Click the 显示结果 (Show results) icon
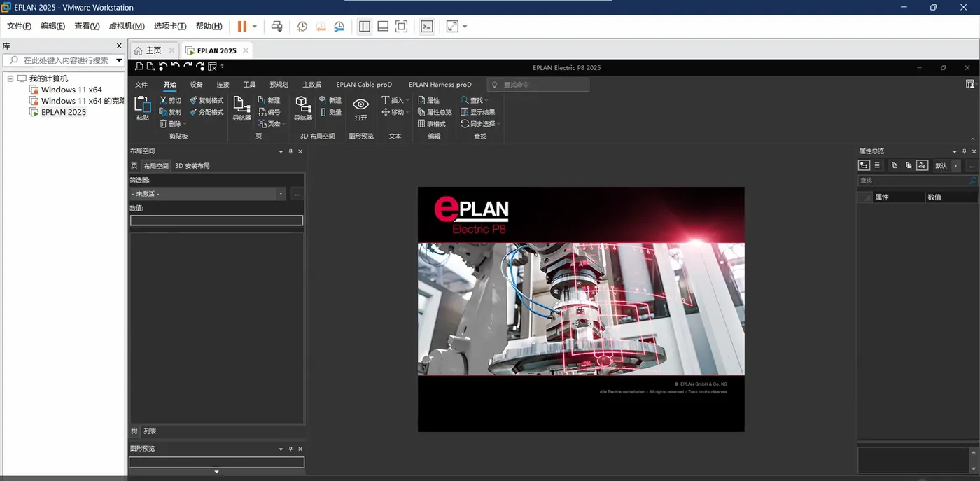The height and width of the screenshot is (481, 980). [x=465, y=111]
